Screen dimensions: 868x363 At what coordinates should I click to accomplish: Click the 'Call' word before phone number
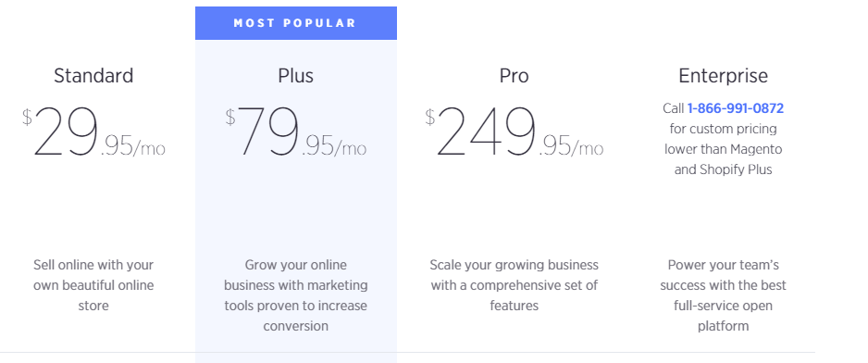[673, 108]
